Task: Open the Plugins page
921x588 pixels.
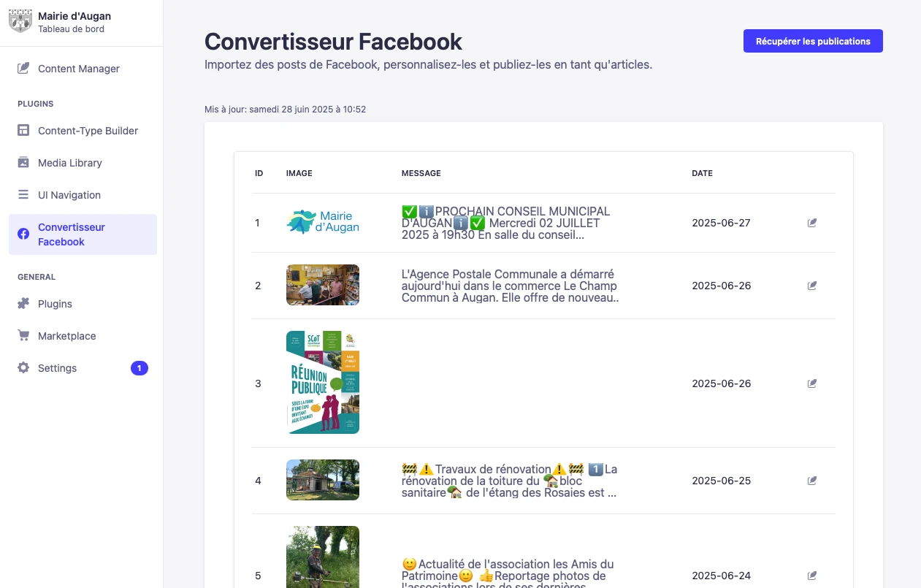Action: pyautogui.click(x=83, y=304)
